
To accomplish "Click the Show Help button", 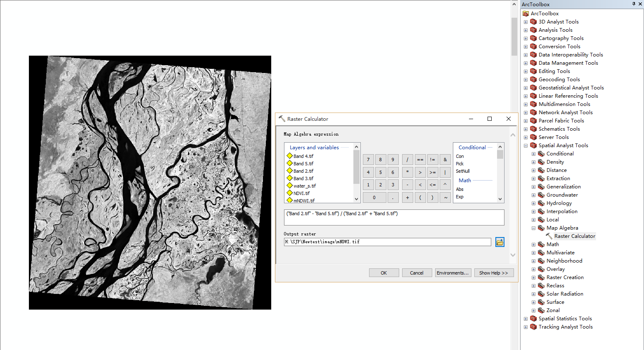I will pyautogui.click(x=494, y=272).
